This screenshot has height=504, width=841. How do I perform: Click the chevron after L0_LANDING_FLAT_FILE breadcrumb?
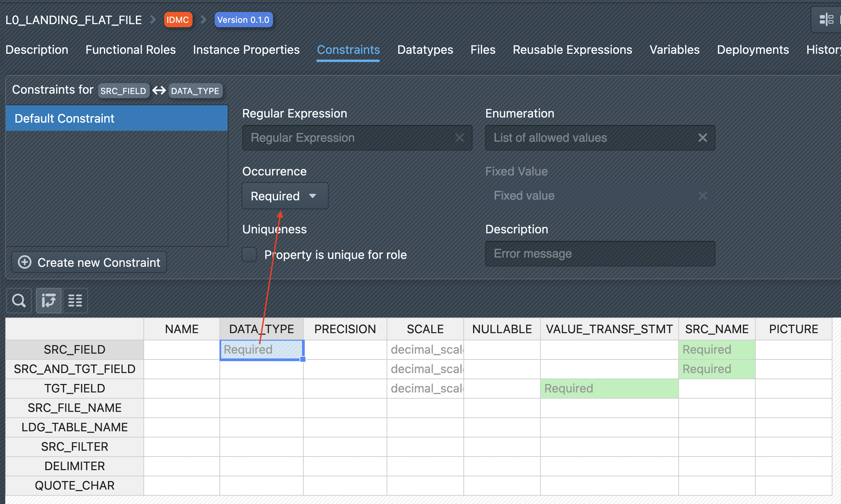(153, 20)
